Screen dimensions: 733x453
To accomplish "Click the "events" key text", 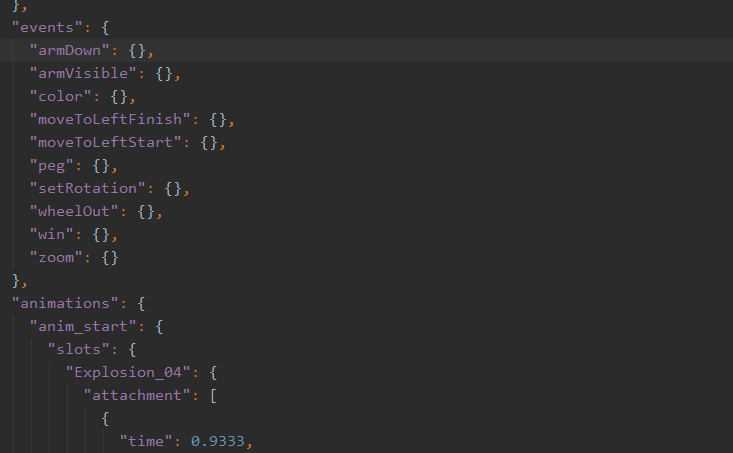I will click(x=47, y=28).
